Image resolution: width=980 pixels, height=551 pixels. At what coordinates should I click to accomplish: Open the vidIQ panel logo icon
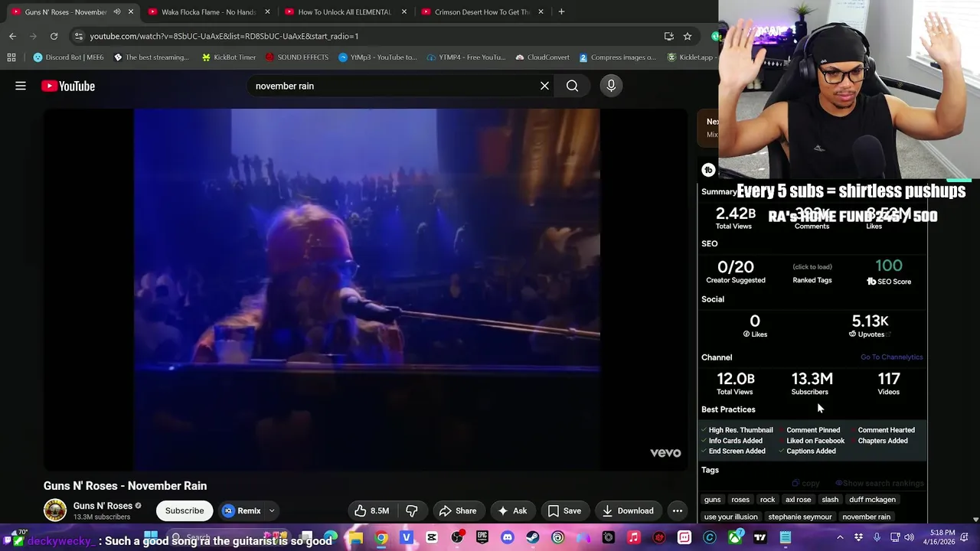(708, 170)
